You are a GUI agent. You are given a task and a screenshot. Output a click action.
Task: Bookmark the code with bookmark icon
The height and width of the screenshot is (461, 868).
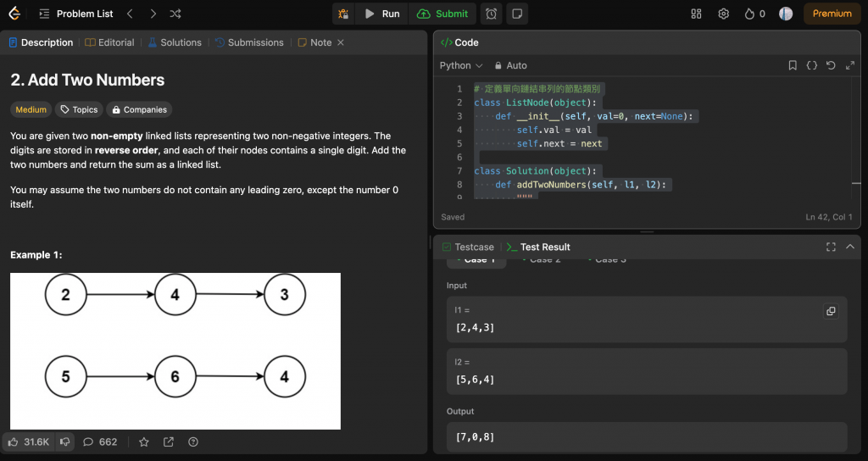pos(793,65)
